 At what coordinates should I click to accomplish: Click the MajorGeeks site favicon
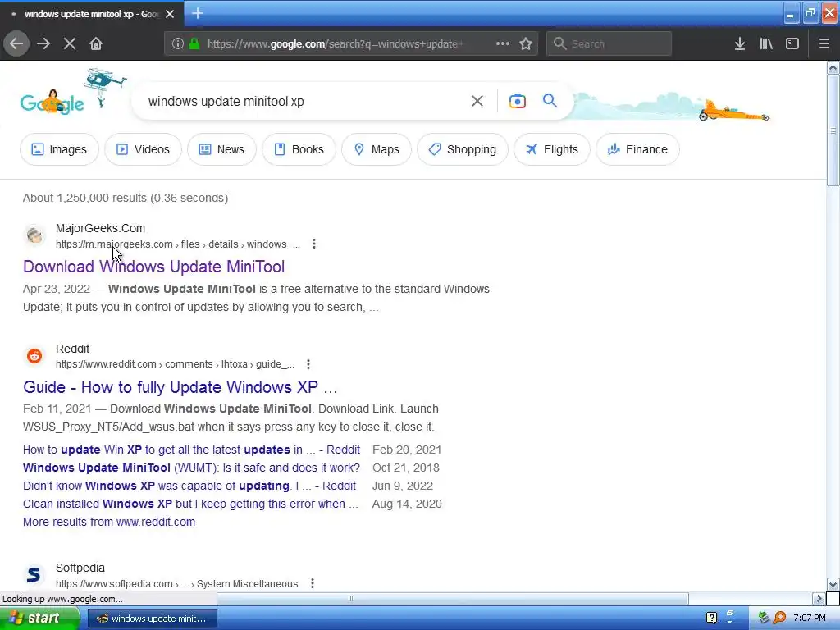(x=34, y=235)
